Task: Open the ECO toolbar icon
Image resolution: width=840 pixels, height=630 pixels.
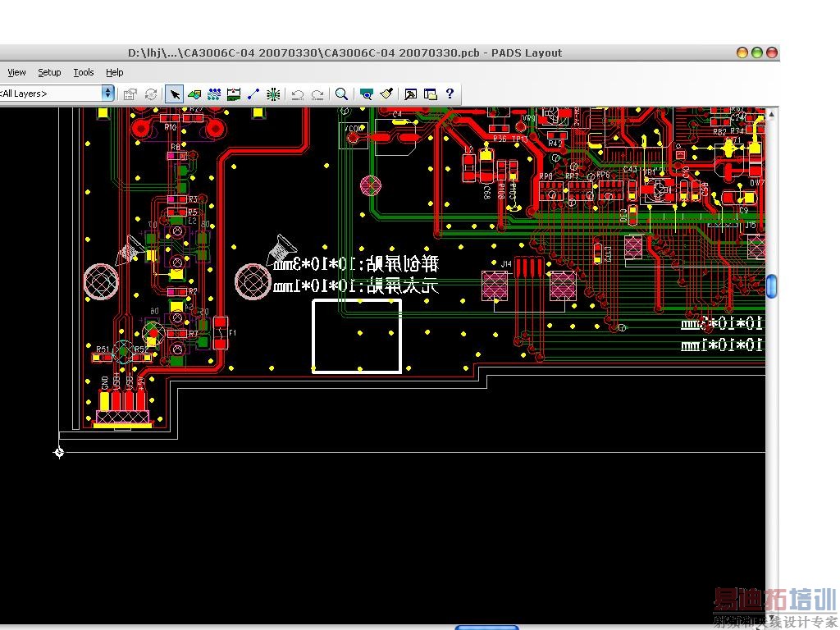Action: [253, 94]
